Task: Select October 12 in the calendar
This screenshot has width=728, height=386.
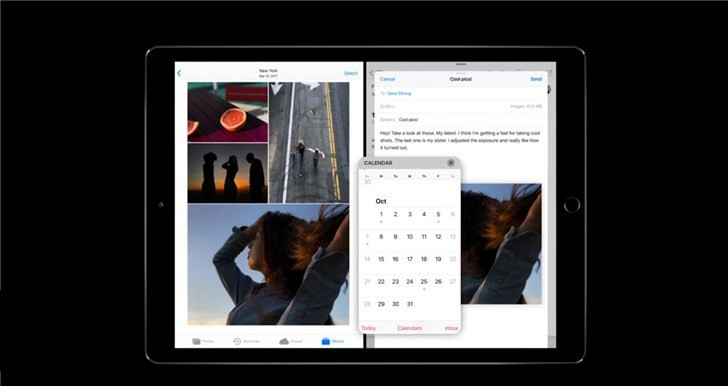Action: 438,237
